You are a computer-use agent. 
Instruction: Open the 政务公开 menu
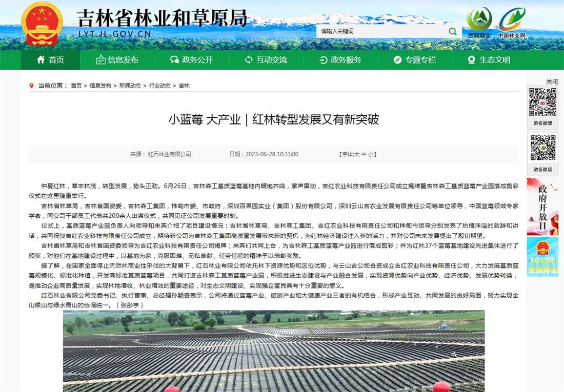[x=191, y=60]
